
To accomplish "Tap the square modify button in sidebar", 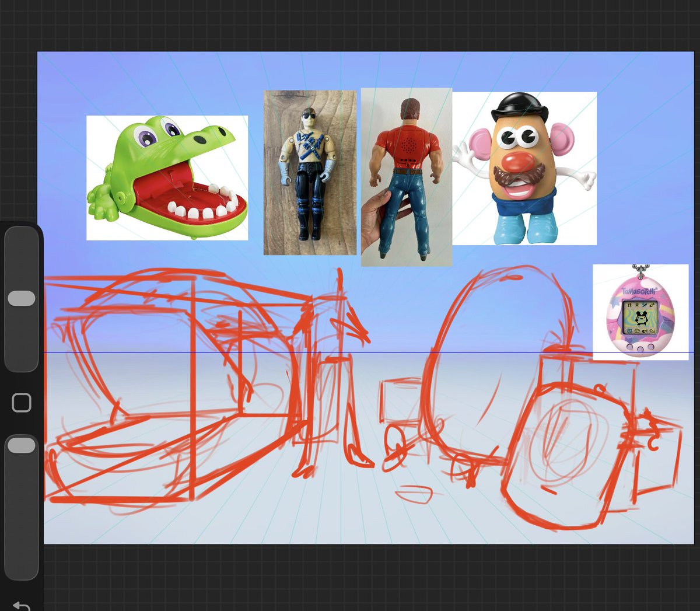I will click(22, 403).
